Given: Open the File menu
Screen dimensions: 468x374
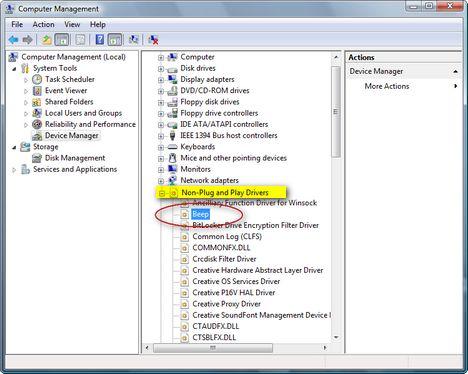Looking at the screenshot, I should (17, 25).
